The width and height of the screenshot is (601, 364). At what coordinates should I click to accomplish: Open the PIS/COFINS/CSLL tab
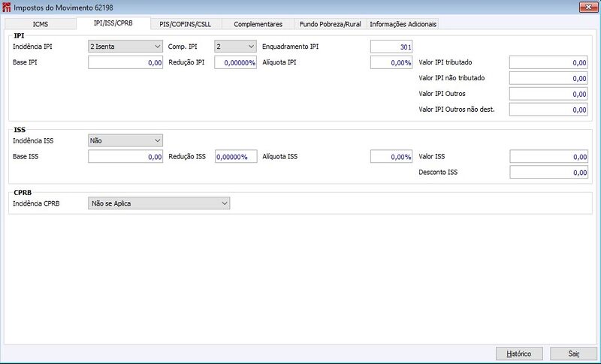point(186,24)
